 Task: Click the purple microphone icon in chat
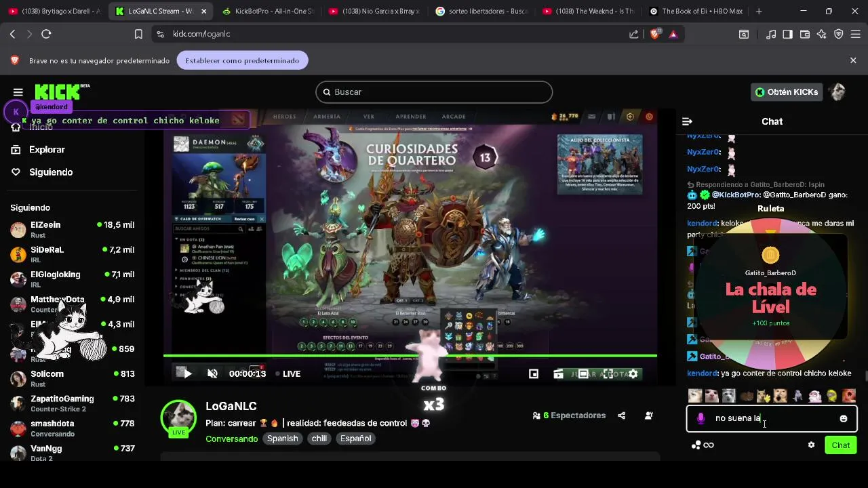[x=701, y=418]
